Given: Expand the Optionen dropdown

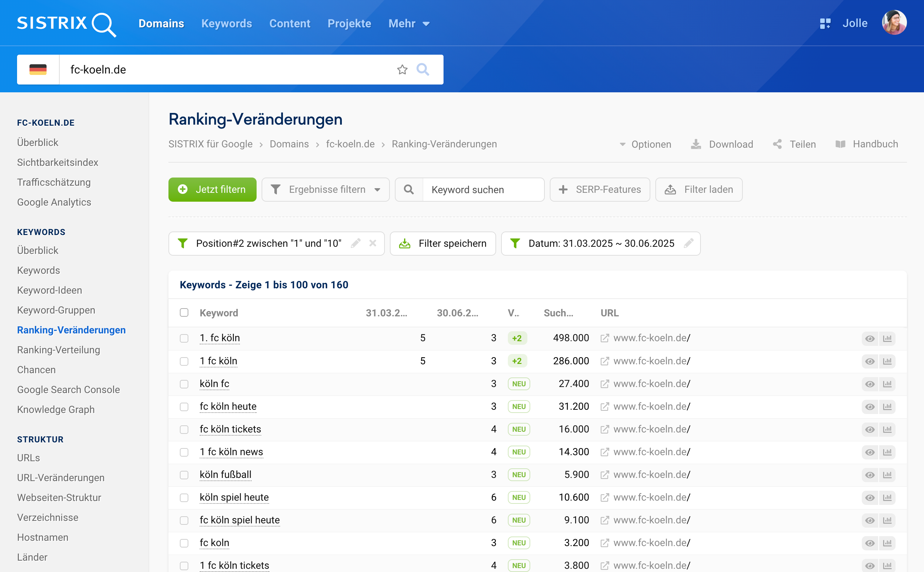Looking at the screenshot, I should point(645,144).
